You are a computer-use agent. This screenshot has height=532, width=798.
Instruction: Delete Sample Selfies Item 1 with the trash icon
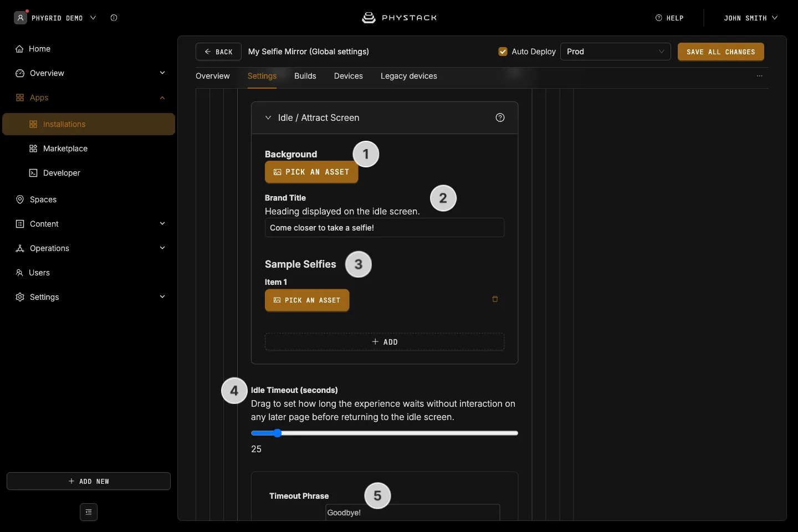[x=495, y=299]
